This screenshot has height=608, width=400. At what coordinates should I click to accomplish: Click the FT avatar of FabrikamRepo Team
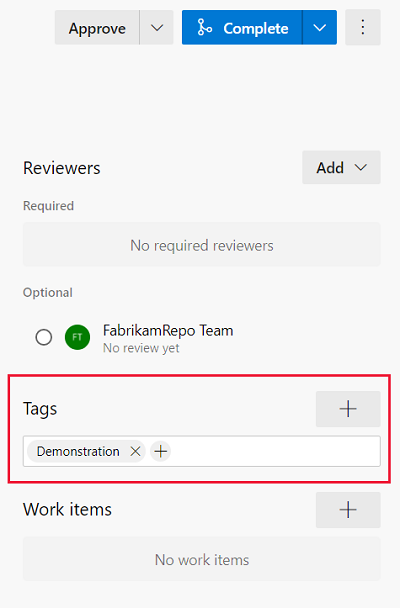[x=77, y=337]
